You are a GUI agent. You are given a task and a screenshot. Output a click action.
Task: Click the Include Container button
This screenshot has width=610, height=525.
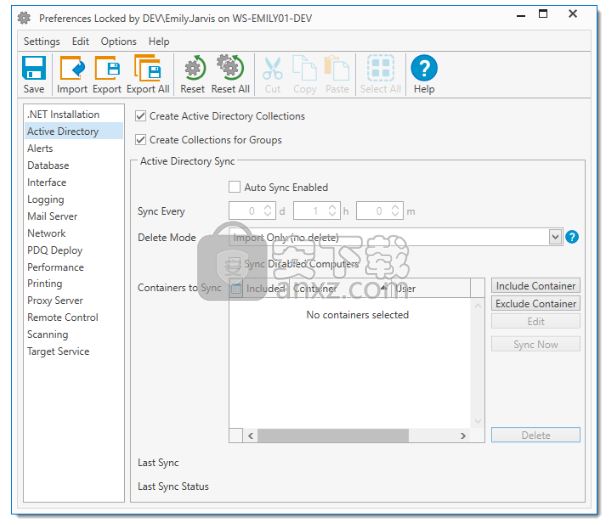tap(535, 286)
